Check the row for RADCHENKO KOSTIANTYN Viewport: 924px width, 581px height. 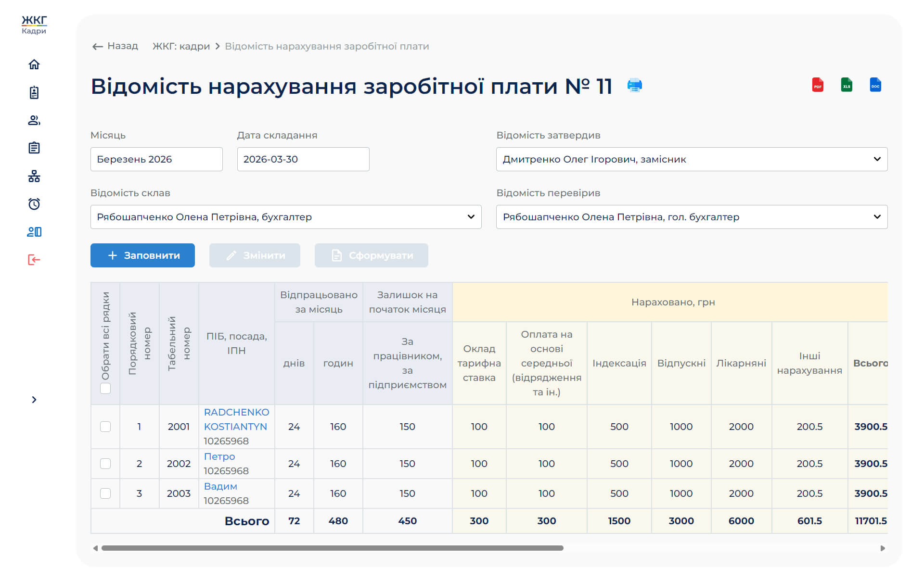pos(105,427)
